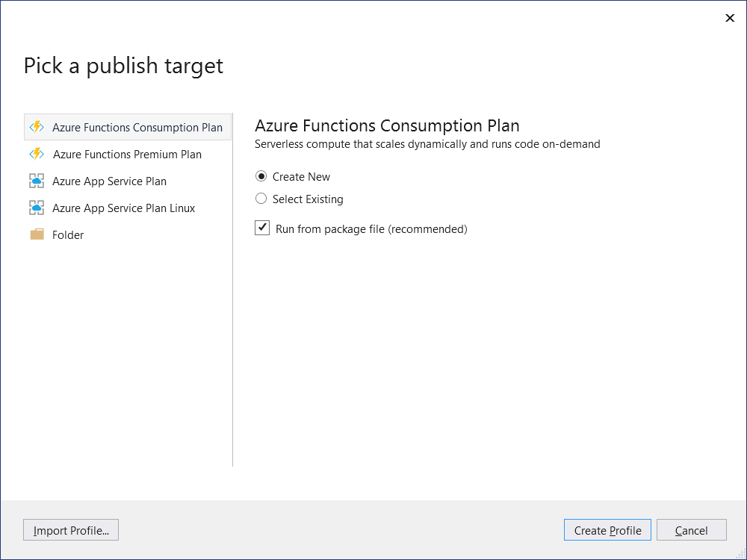Choose the Select Existing radio option
Image resolution: width=747 pixels, height=560 pixels.
point(261,199)
